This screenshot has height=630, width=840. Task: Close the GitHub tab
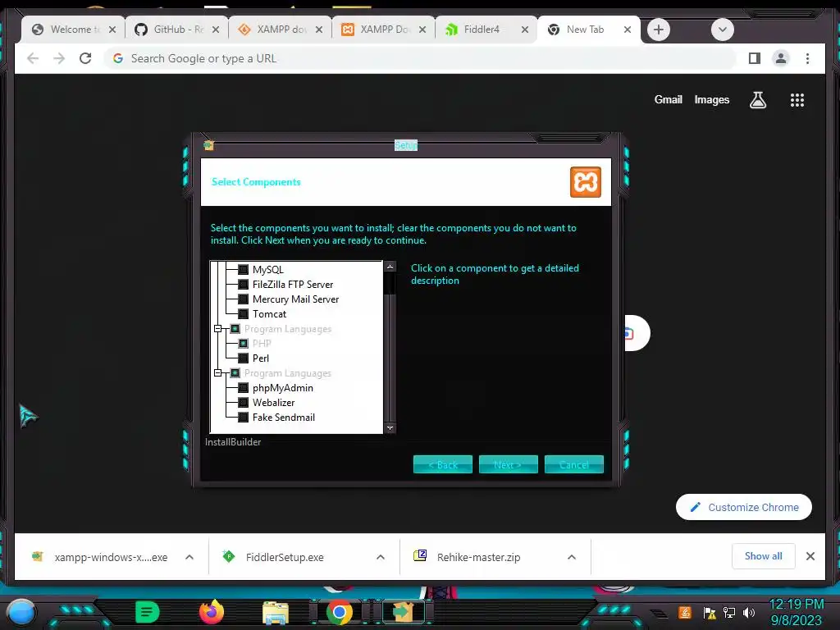216,30
